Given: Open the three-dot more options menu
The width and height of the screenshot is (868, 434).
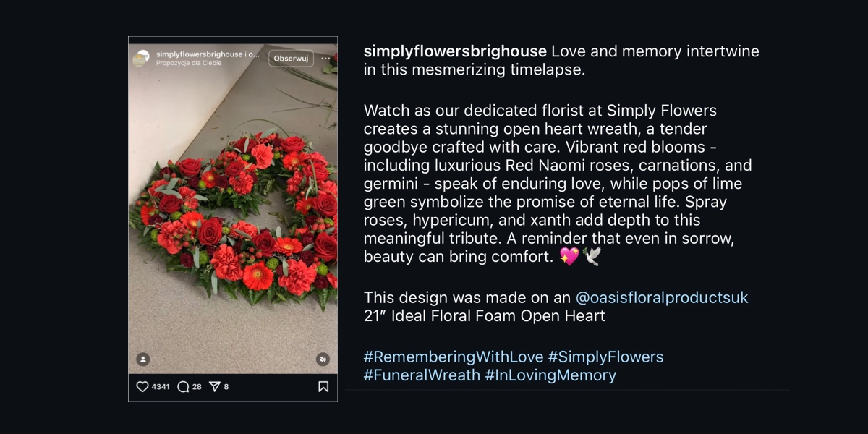Looking at the screenshot, I should (x=325, y=59).
